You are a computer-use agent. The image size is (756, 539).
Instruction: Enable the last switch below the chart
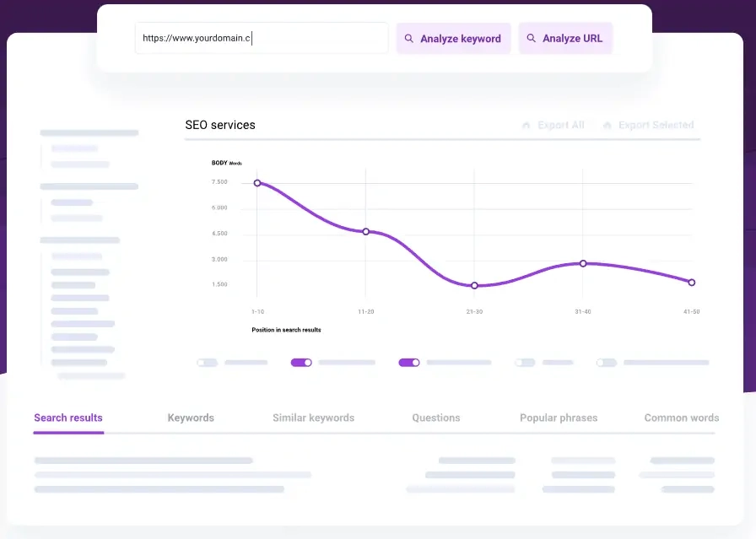[606, 363]
